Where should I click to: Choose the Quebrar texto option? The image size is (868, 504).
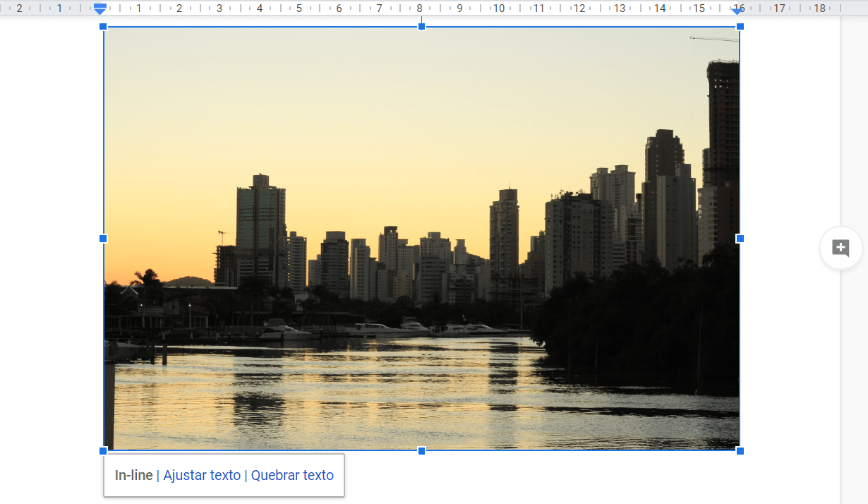coord(292,475)
